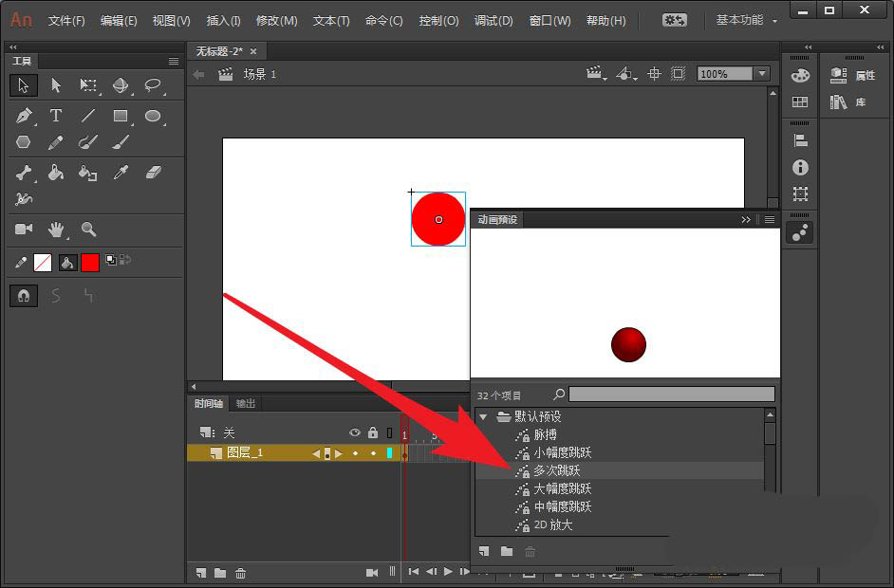Viewport: 894px width, 588px height.
Task: Open the Library (库) panel
Action: click(847, 102)
